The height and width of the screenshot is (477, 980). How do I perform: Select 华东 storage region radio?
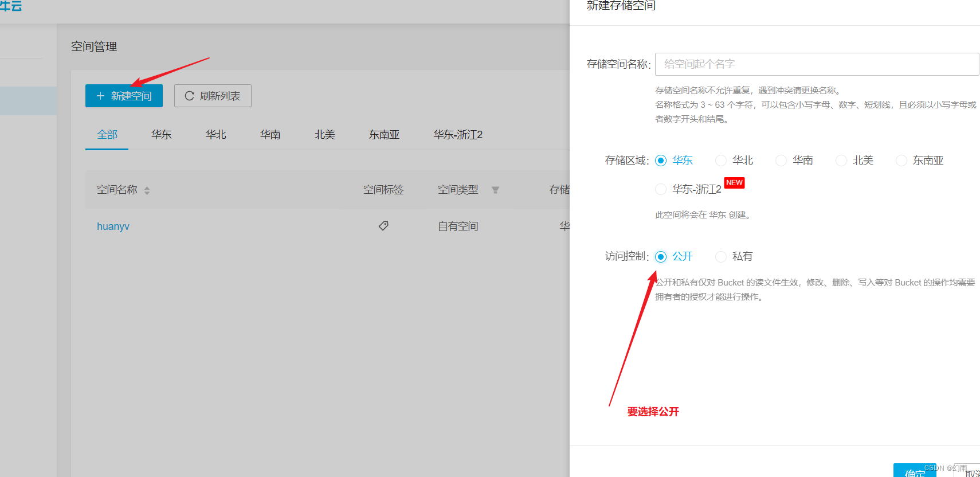(661, 161)
